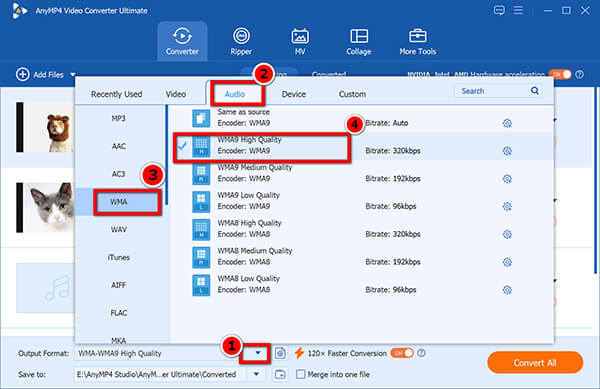The image size is (600, 389).
Task: Click Convert All button
Action: click(x=535, y=363)
